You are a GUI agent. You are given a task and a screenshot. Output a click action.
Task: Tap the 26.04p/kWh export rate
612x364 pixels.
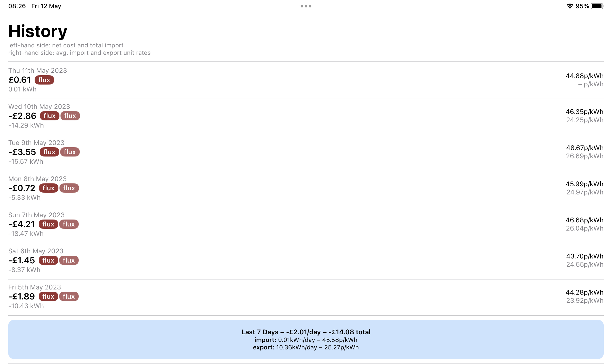[585, 228]
